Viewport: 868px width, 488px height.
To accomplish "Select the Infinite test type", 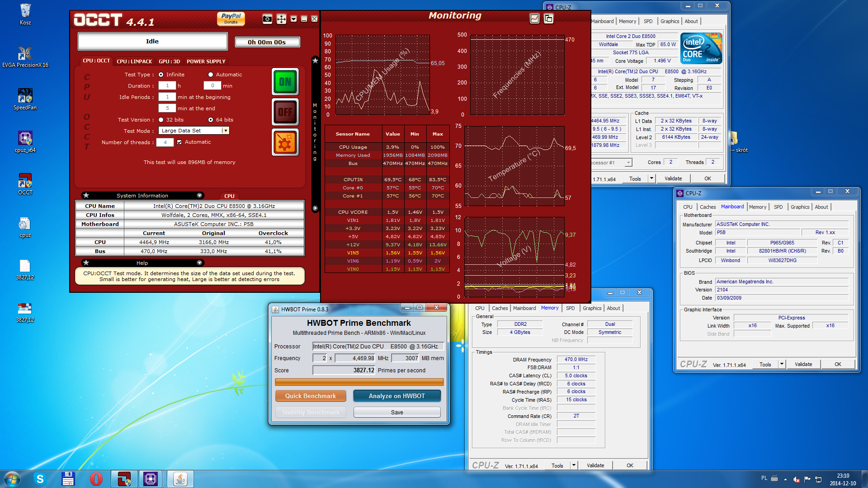I will click(x=161, y=75).
